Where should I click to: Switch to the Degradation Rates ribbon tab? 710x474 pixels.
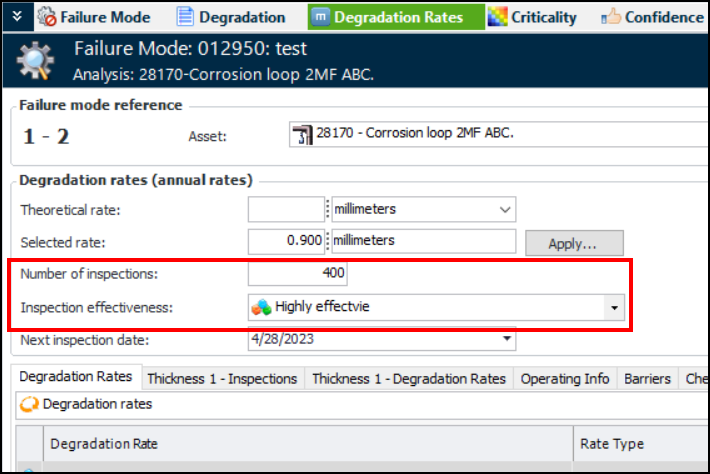click(x=387, y=17)
